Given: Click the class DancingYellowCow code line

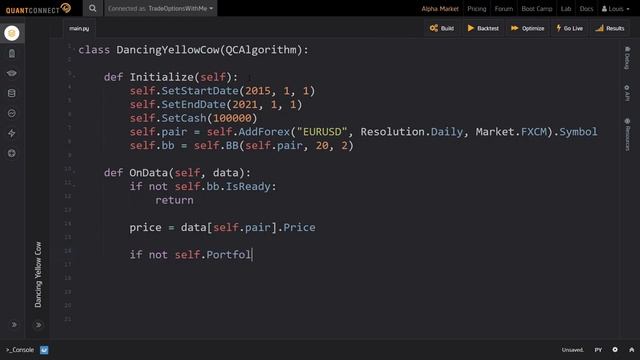Looking at the screenshot, I should (x=193, y=50).
